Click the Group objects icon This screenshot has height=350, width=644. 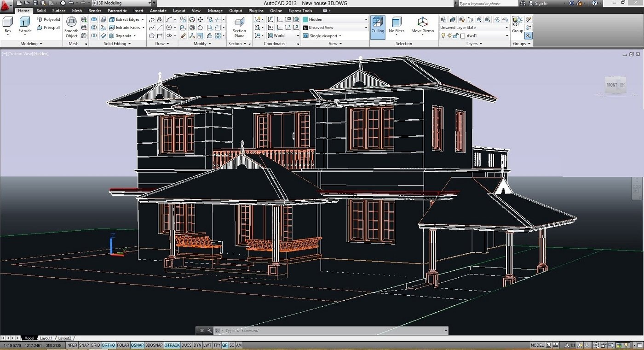(x=517, y=24)
